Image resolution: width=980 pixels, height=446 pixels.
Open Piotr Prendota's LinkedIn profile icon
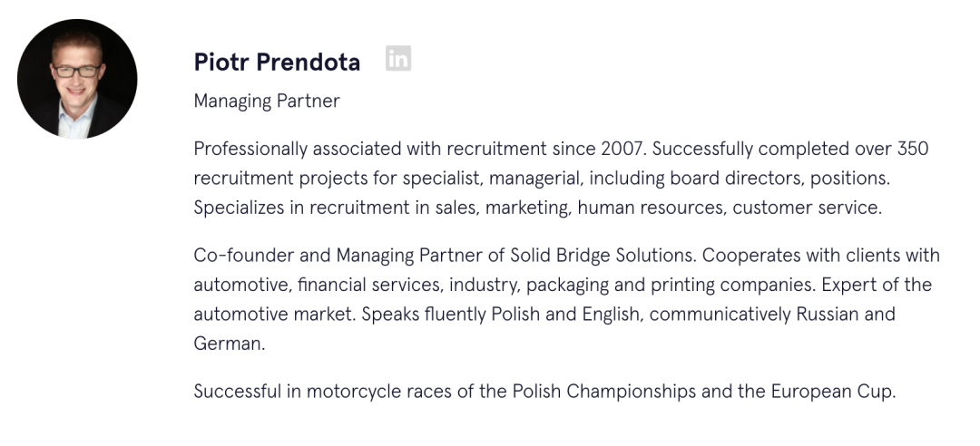point(397,59)
